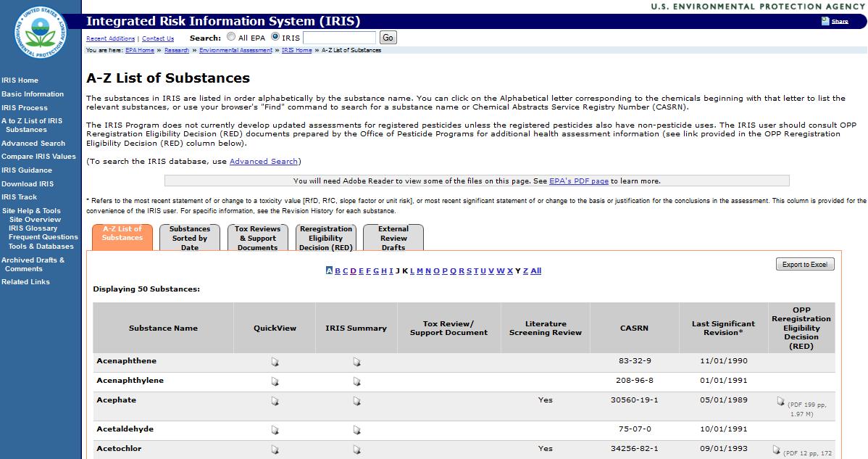Image resolution: width=868 pixels, height=459 pixels.
Task: Open RED PDF icon for Acetochlor
Action: pyautogui.click(x=776, y=450)
